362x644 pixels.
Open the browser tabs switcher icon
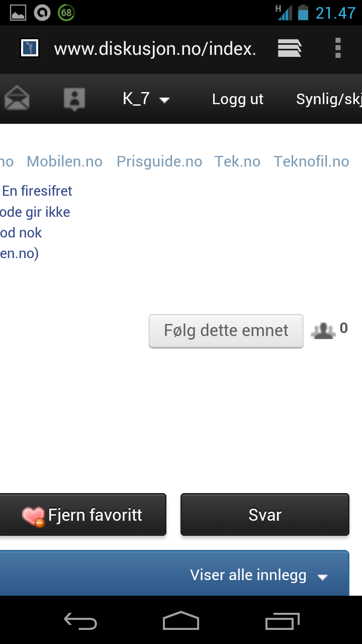click(x=290, y=48)
